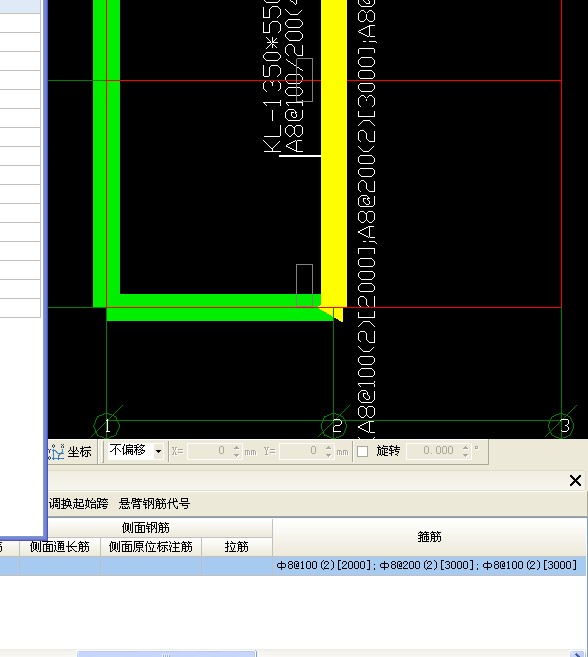Open the 不偏移 offset mode dropdown
Viewport: 588px width, 657px height.
pyautogui.click(x=158, y=451)
